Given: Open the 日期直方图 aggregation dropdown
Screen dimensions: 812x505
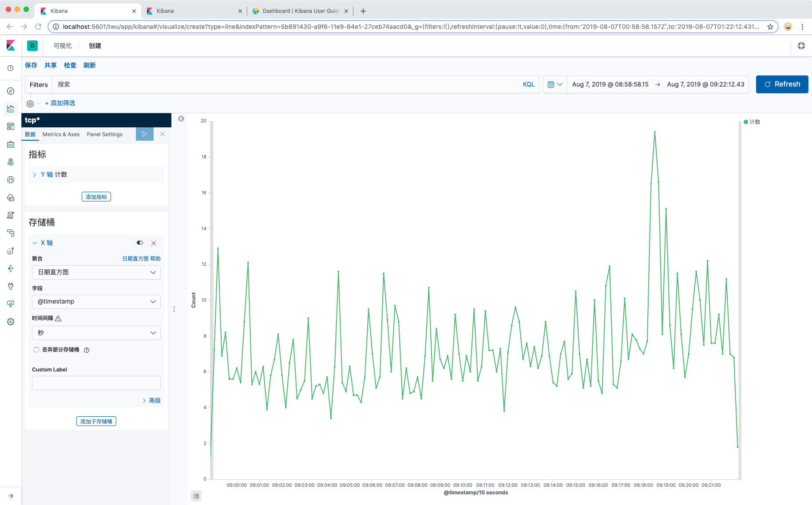Looking at the screenshot, I should tap(96, 272).
